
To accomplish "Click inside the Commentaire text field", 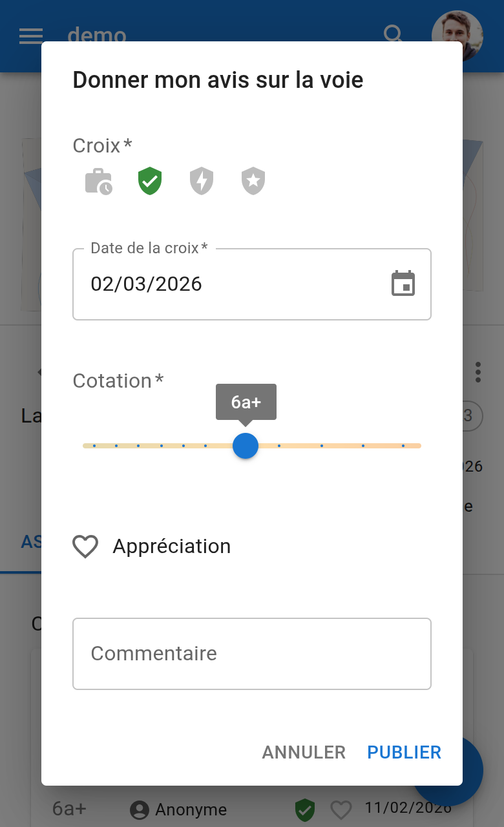I will [252, 653].
